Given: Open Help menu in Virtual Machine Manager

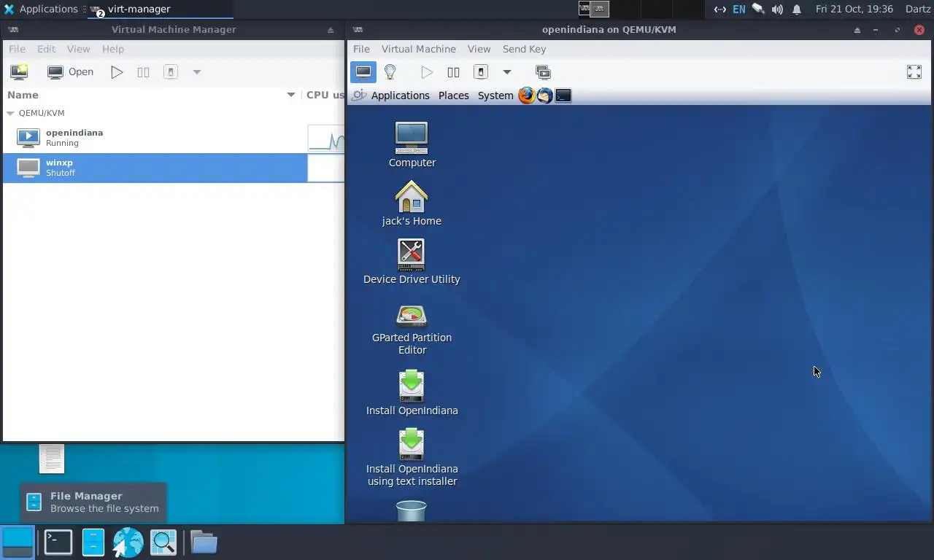Looking at the screenshot, I should [x=112, y=49].
